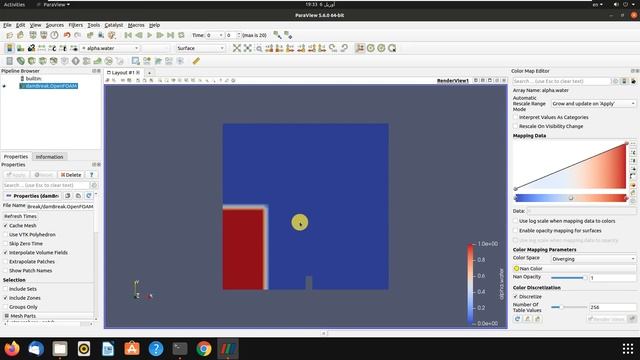Click the Properties help question button
Viewport: 640px width, 360px height.
[91, 175]
